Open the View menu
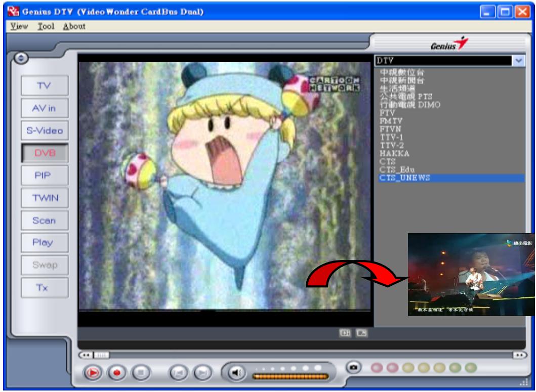 [x=19, y=26]
